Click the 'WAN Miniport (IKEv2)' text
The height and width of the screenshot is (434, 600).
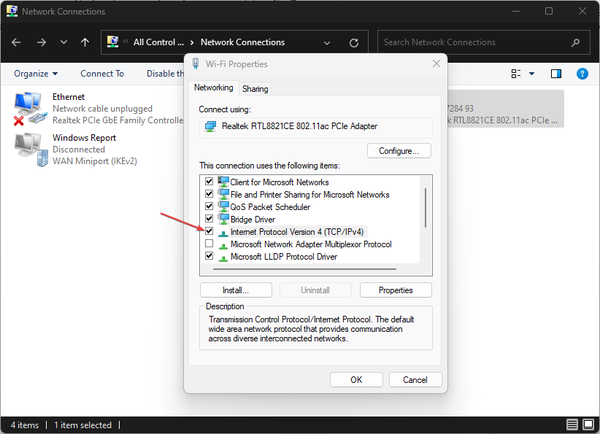[95, 161]
